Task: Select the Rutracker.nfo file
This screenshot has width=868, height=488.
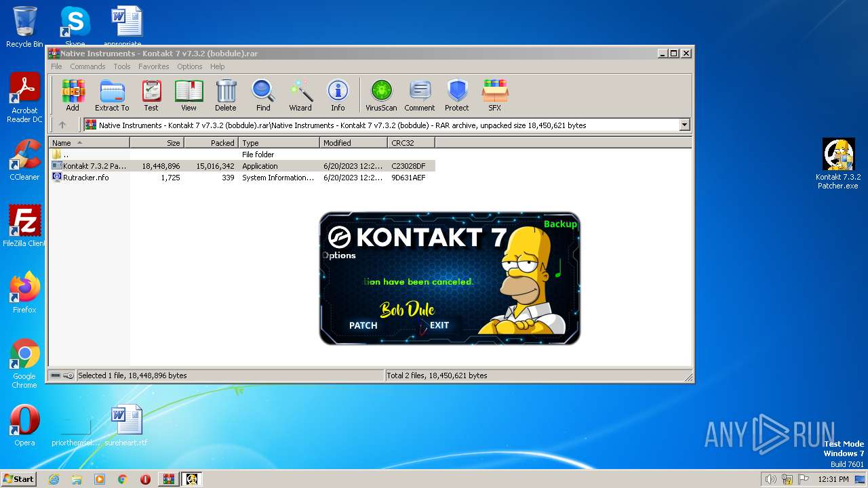Action: point(241,178)
